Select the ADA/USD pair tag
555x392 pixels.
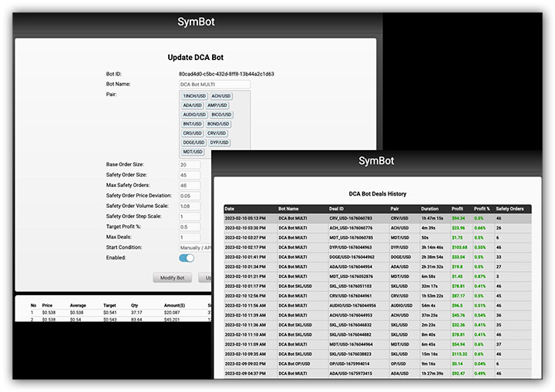pos(192,105)
